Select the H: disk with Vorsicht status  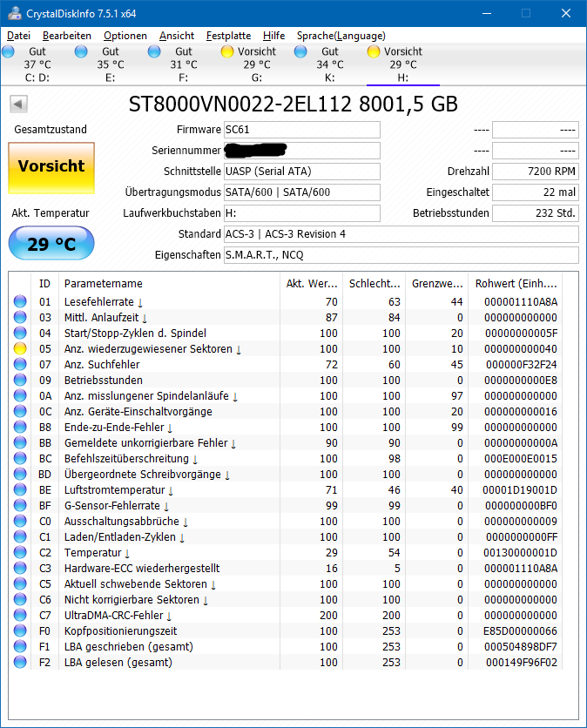(x=402, y=64)
